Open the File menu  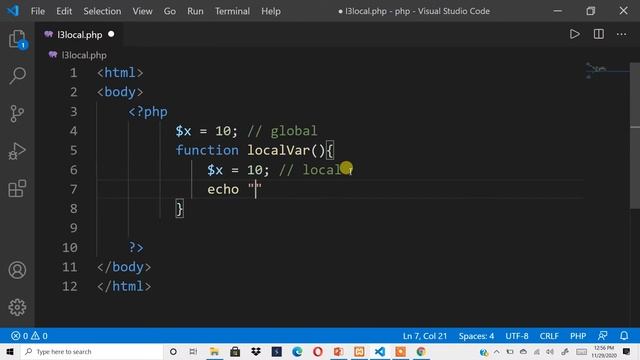click(38, 11)
